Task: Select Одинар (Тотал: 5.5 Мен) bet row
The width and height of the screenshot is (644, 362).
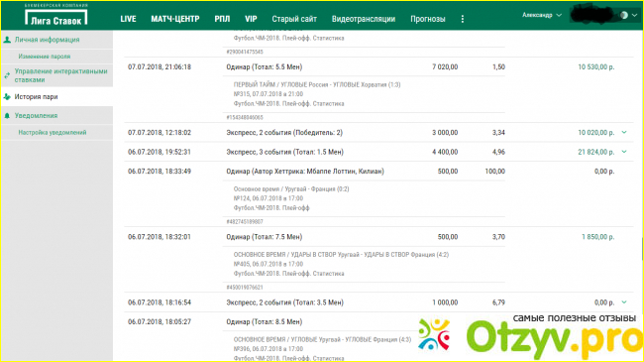Action: [x=265, y=67]
